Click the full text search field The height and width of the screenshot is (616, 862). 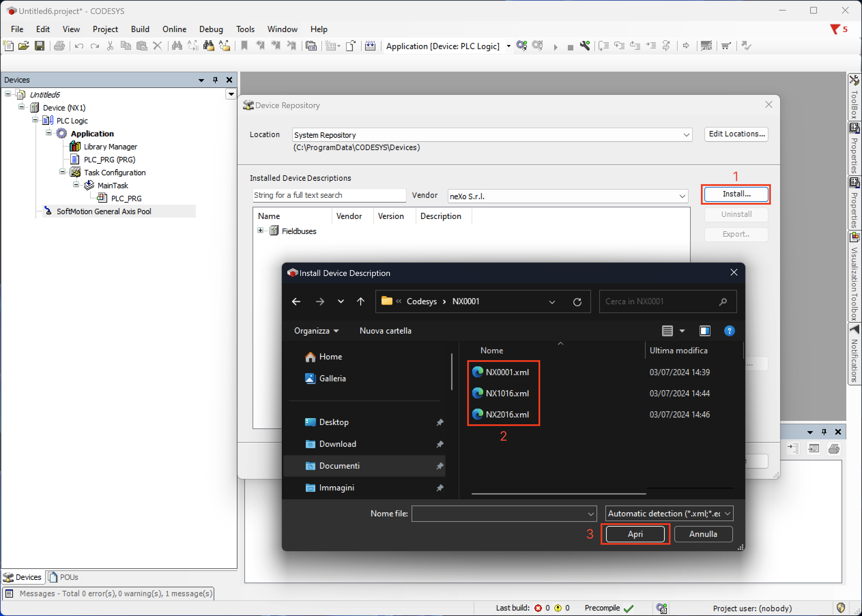coord(329,195)
